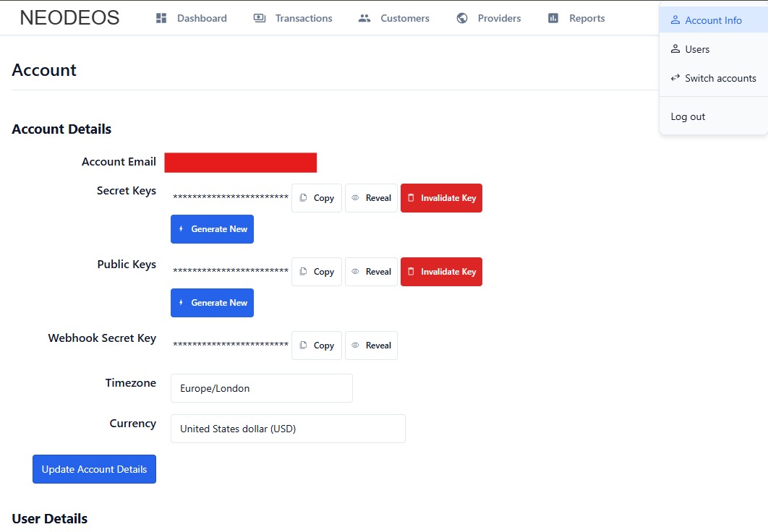Select Switch accounts from the menu
This screenshot has height=532, width=768.
713,78
